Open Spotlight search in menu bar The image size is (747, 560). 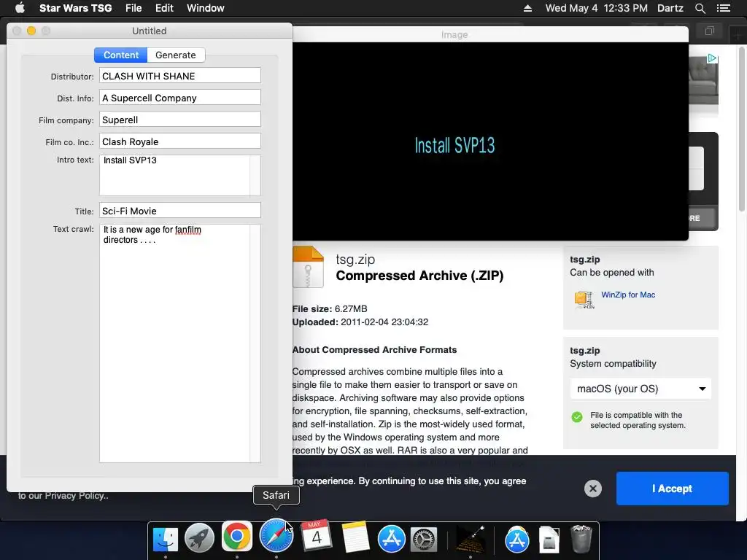point(700,8)
